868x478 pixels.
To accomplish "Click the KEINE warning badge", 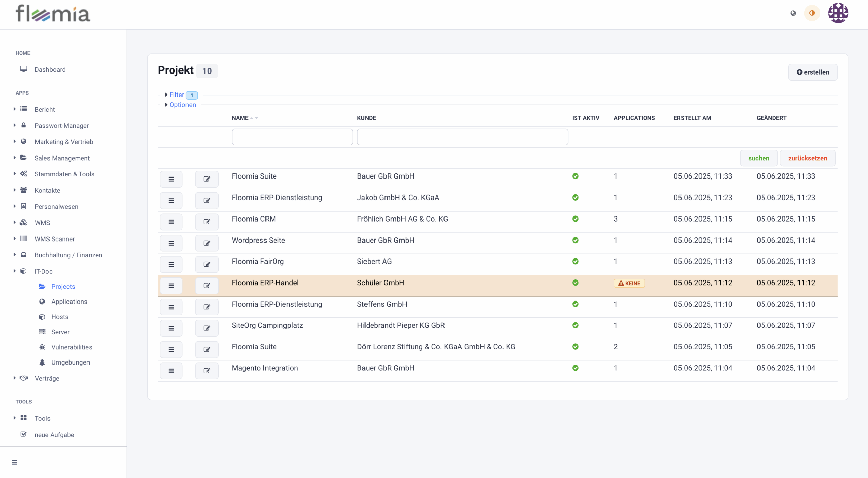I will click(x=629, y=283).
